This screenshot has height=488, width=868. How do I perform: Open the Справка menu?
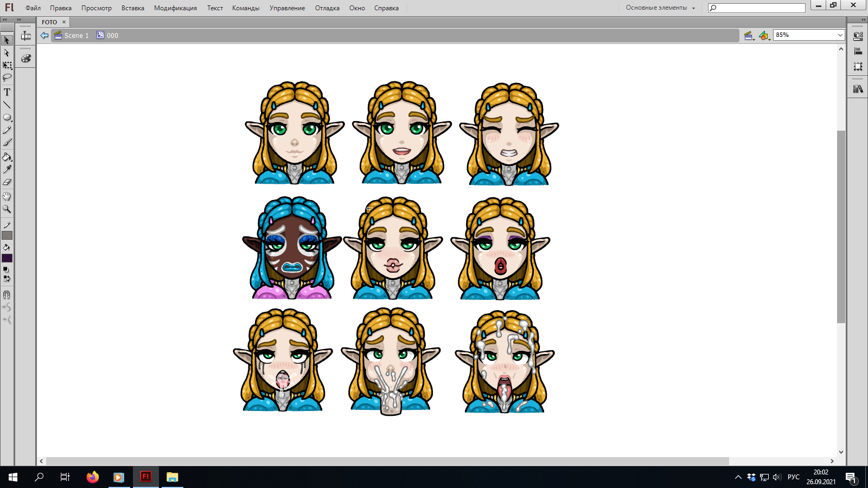[386, 8]
